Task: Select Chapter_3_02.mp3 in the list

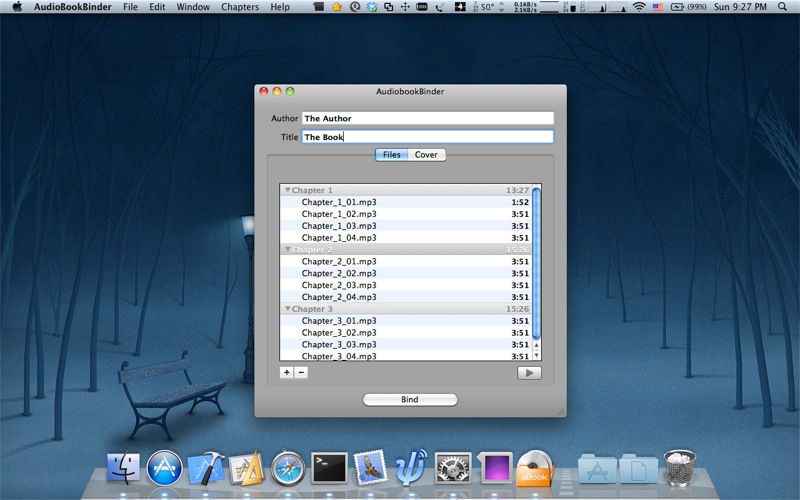Action: pos(406,332)
